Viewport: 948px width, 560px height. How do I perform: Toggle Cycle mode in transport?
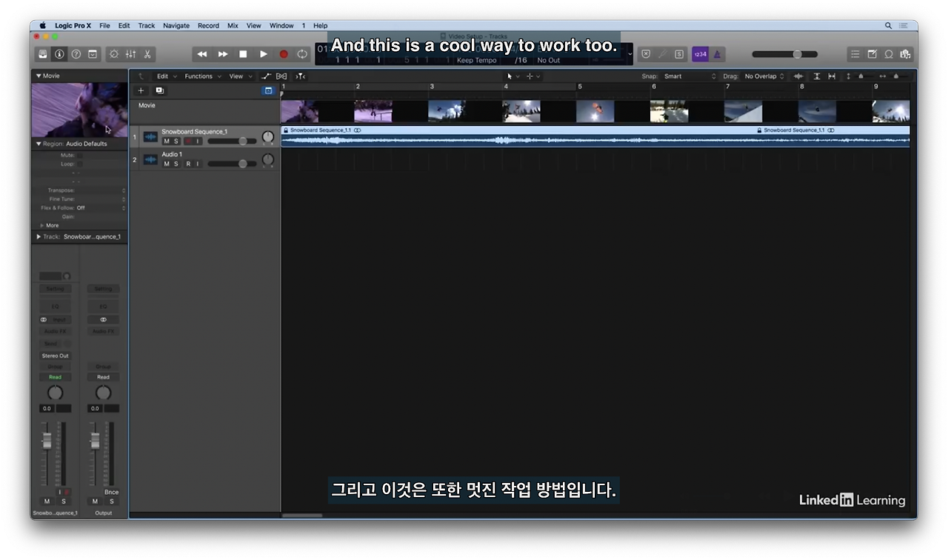[302, 54]
